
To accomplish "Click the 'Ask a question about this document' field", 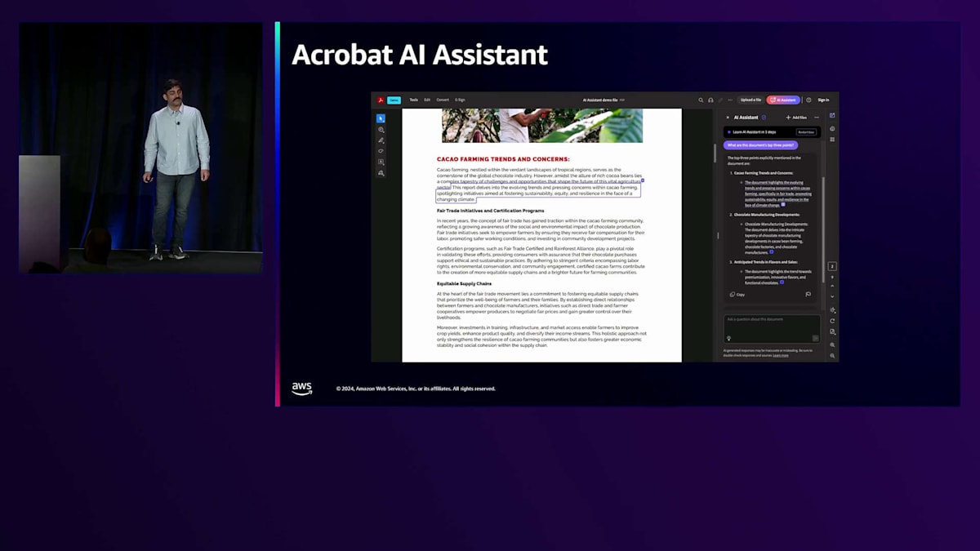I will [772, 329].
